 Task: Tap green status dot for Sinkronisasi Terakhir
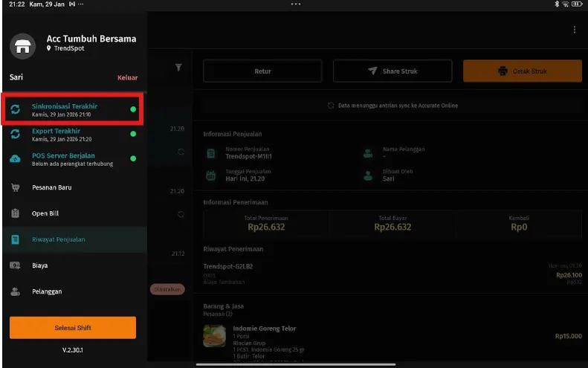point(133,109)
